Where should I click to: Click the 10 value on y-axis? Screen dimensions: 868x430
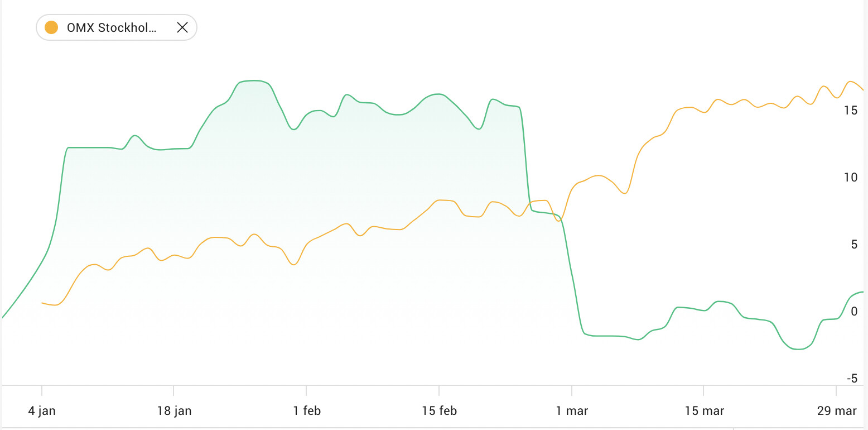point(850,178)
